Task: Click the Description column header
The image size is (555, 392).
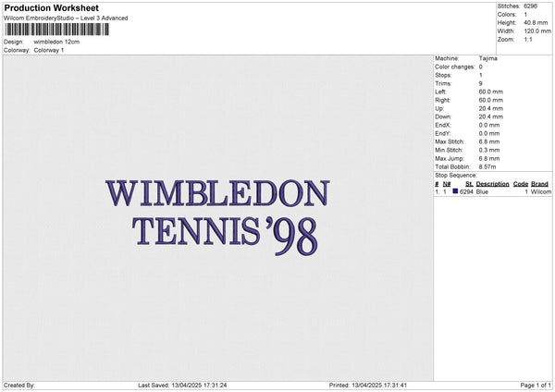Action: (x=492, y=184)
